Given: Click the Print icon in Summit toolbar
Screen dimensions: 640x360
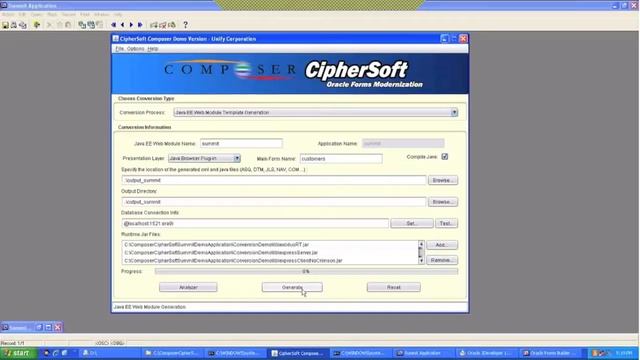Looking at the screenshot, I should [x=14, y=25].
